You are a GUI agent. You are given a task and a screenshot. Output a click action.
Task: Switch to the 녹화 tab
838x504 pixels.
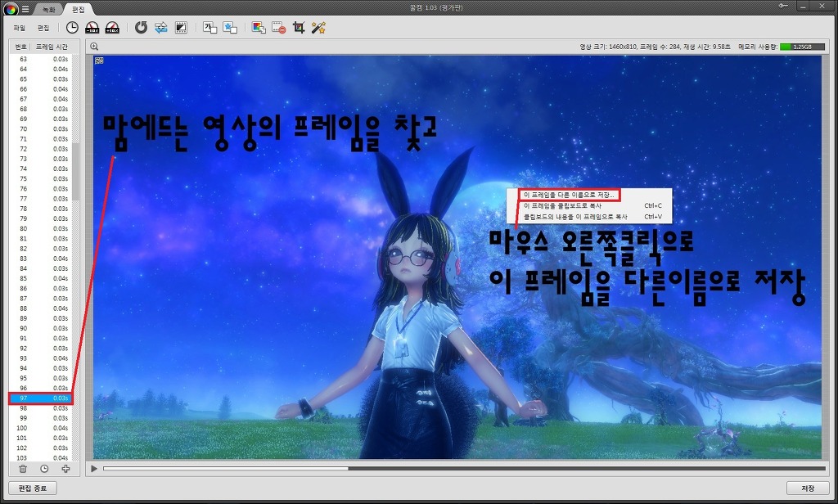pyautogui.click(x=48, y=9)
